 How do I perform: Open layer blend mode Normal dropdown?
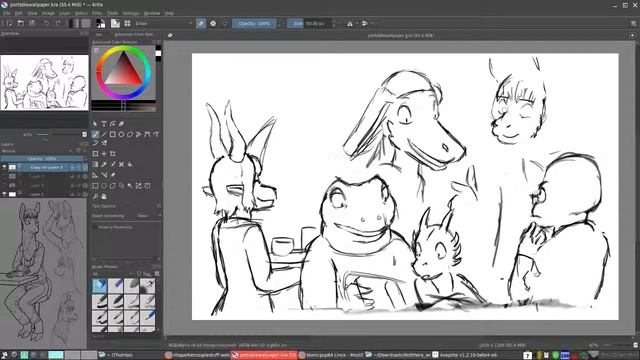(37, 151)
